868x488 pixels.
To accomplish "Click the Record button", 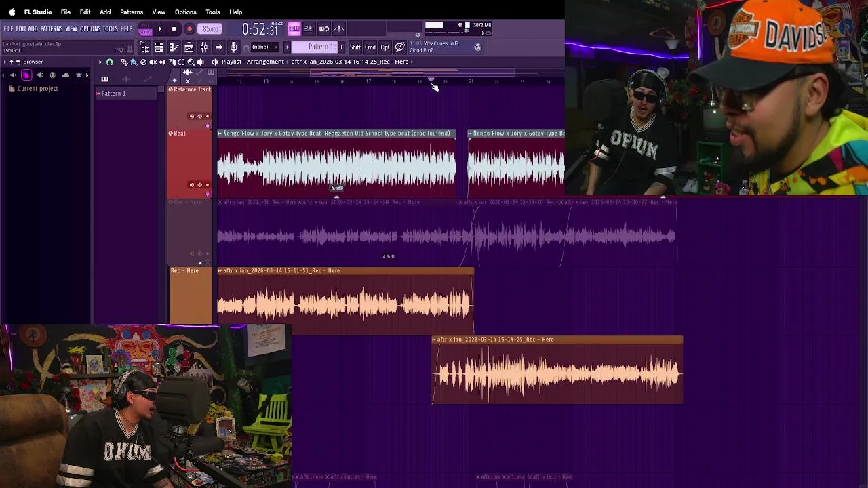I will (x=189, y=28).
